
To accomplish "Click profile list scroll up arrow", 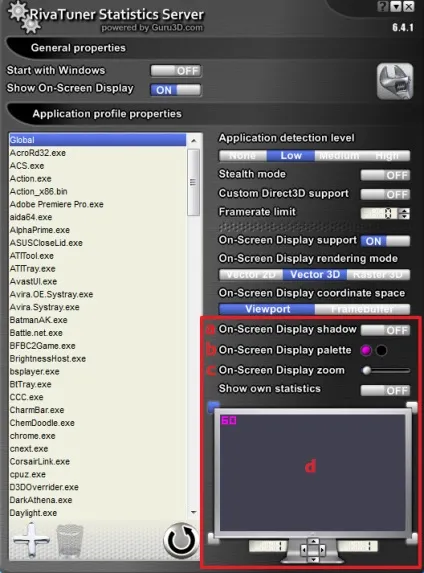I will pos(194,140).
